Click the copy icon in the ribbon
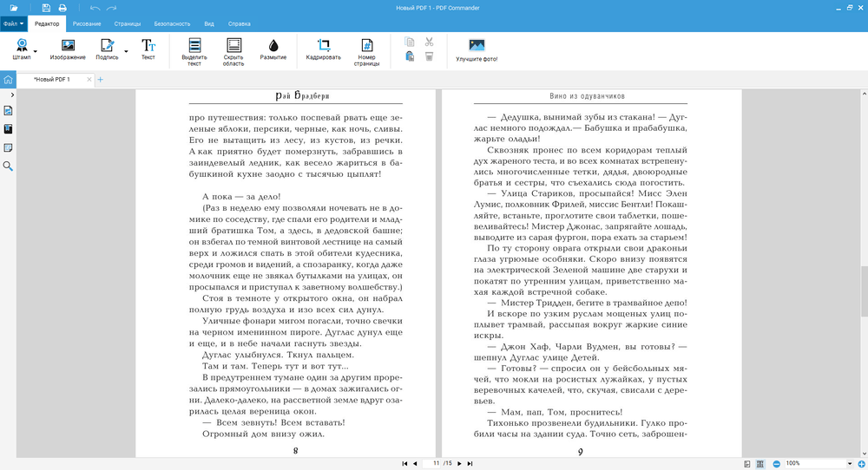 [x=410, y=42]
